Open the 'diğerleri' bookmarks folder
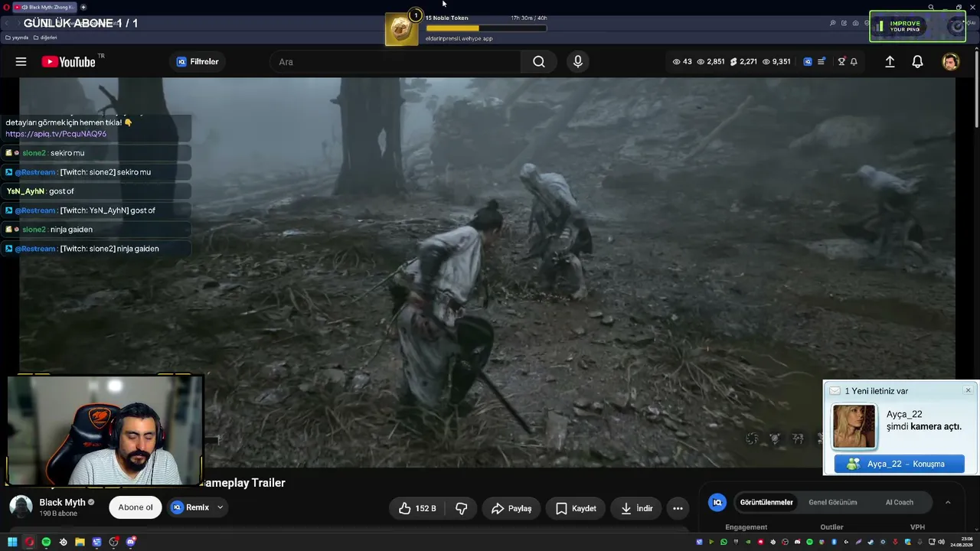 [45, 37]
